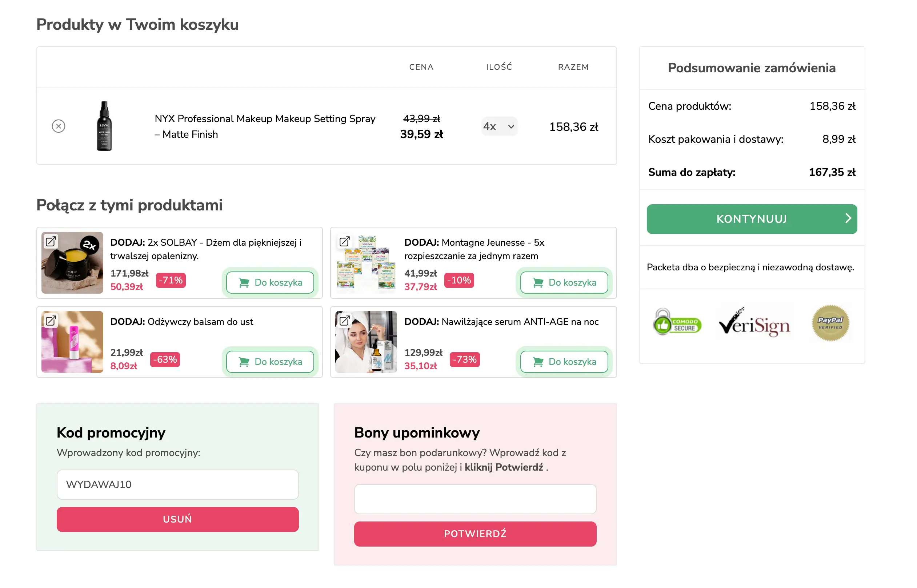This screenshot has width=917, height=588.
Task: Open the 4x quantity dropdown
Action: (499, 126)
